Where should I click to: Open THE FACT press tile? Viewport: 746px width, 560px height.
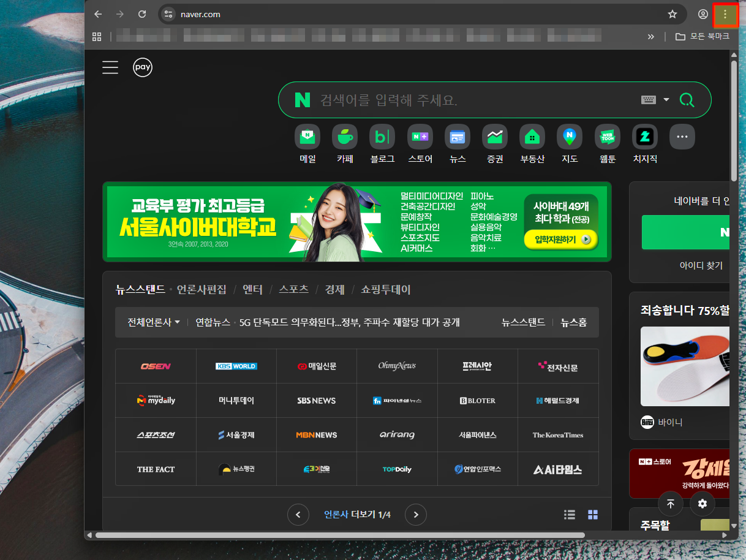156,469
